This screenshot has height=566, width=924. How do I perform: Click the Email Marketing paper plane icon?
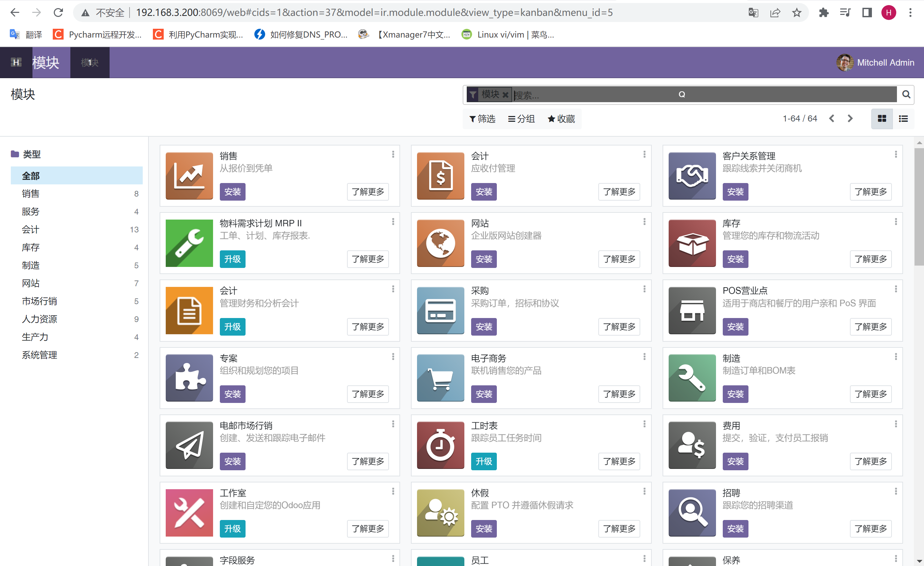[189, 445]
